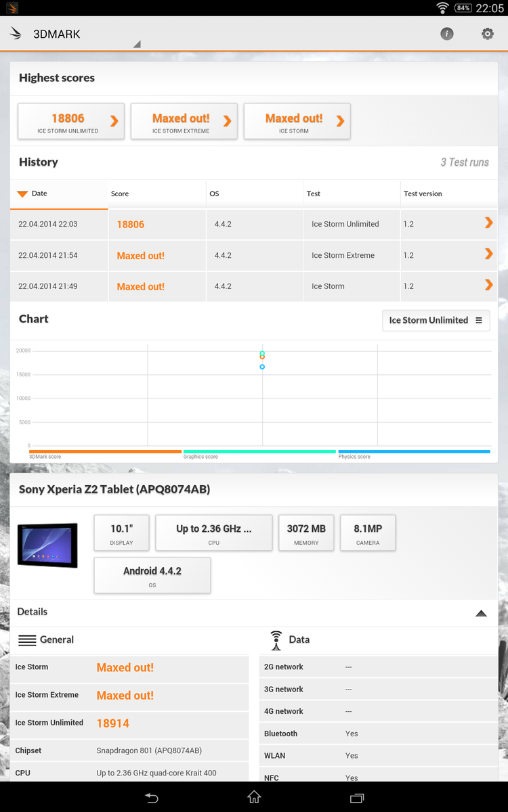Click score 18806 in history table
Viewport: 508px width, 812px height.
pos(131,225)
